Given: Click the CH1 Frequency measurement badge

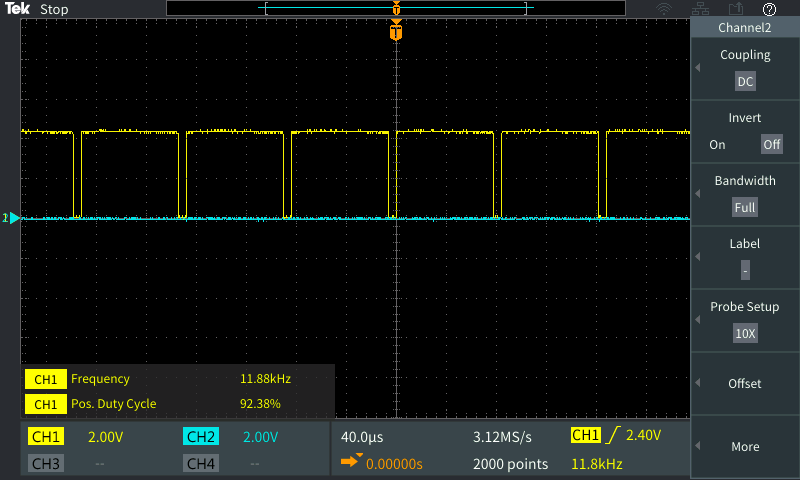Looking at the screenshot, I should 45,379.
